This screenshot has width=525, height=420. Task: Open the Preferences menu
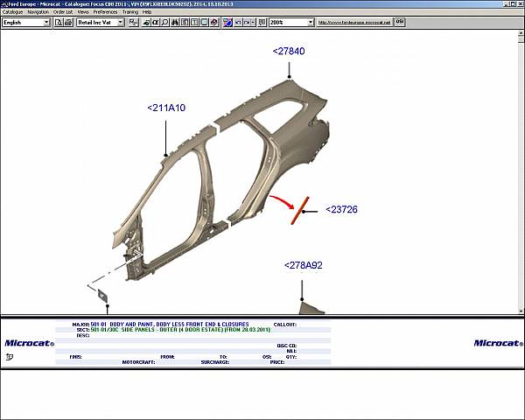pos(106,12)
